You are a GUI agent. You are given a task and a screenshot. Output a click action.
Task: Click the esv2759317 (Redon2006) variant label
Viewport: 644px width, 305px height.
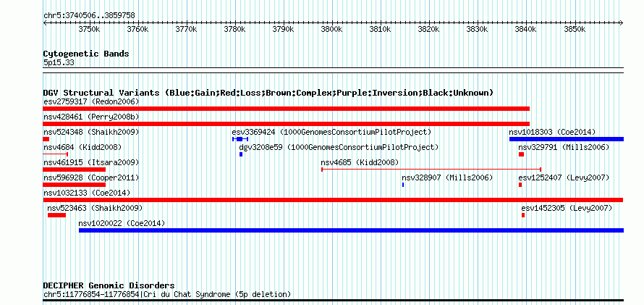[91, 101]
